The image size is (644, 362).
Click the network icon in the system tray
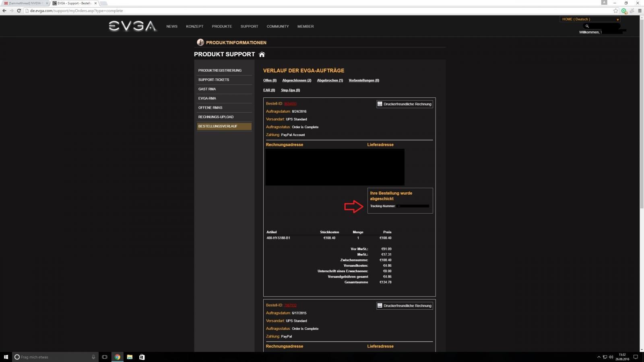605,357
